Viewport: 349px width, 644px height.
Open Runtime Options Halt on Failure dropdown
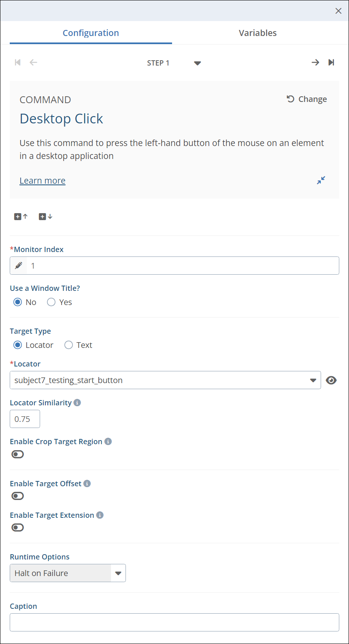tap(118, 573)
